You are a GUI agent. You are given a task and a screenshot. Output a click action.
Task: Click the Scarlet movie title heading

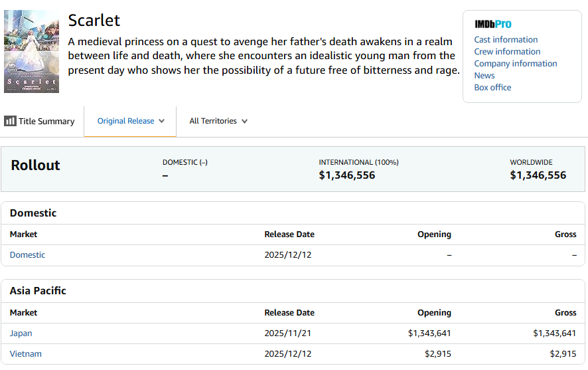94,21
